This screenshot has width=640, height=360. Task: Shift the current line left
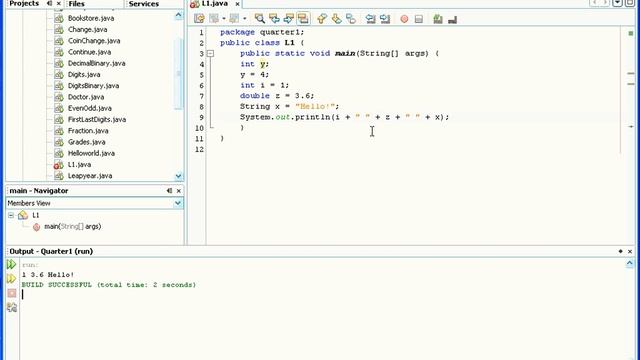tap(370, 19)
